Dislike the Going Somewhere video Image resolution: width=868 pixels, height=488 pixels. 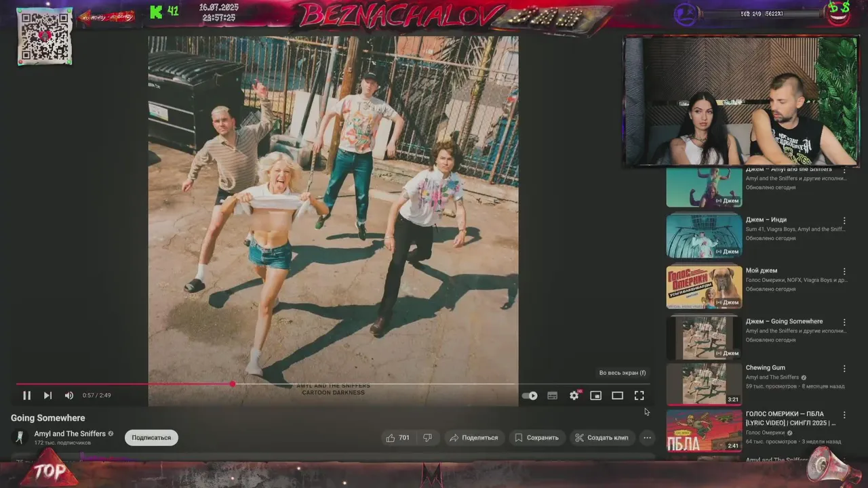[x=427, y=438]
